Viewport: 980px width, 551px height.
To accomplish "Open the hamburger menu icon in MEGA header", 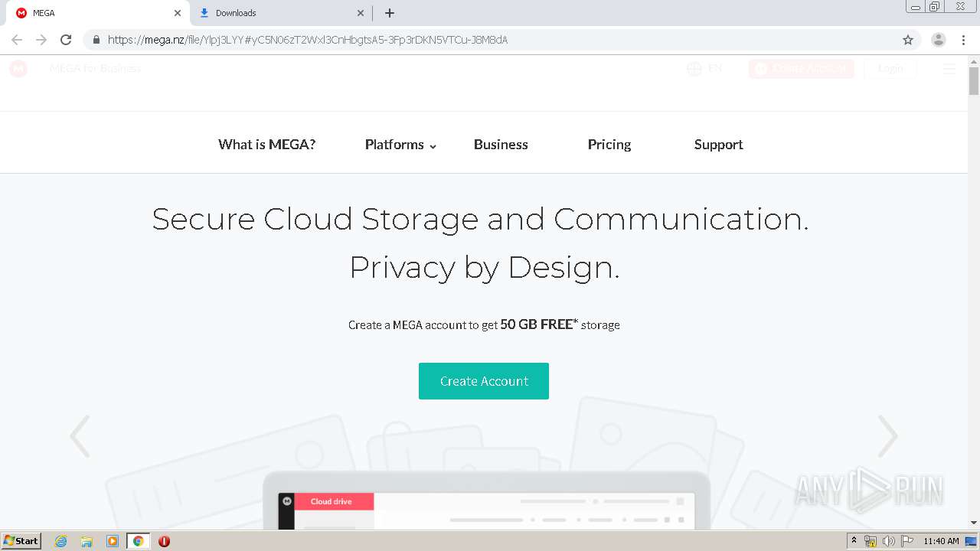I will (x=949, y=69).
